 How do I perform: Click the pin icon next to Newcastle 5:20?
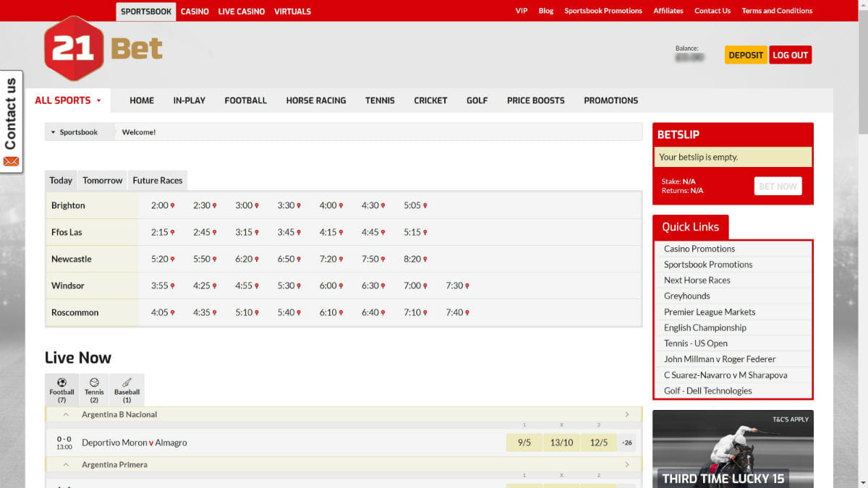point(172,260)
